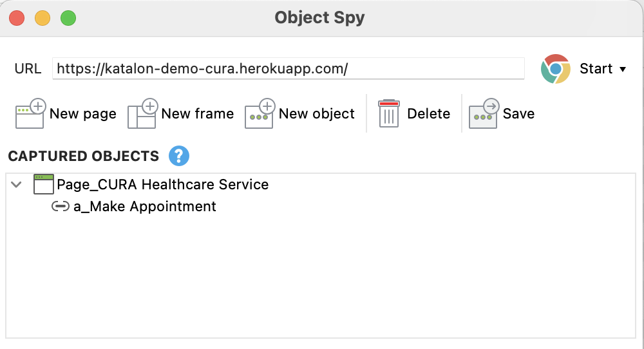Screen dimensions: 644x349
Task: Close the Object Spy window
Action: point(17,18)
